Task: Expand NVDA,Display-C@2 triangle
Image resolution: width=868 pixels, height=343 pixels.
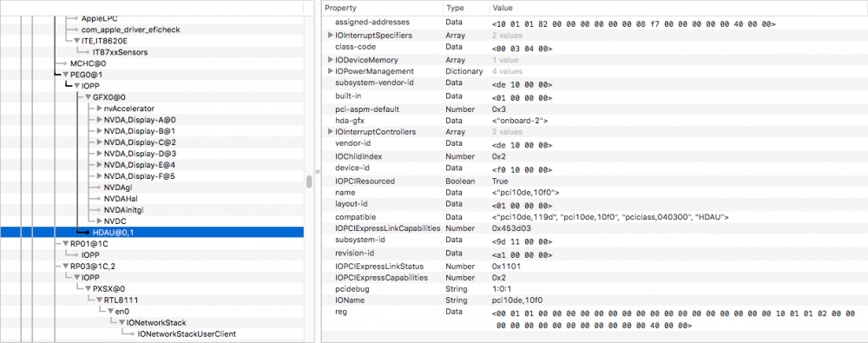Action: [x=100, y=142]
